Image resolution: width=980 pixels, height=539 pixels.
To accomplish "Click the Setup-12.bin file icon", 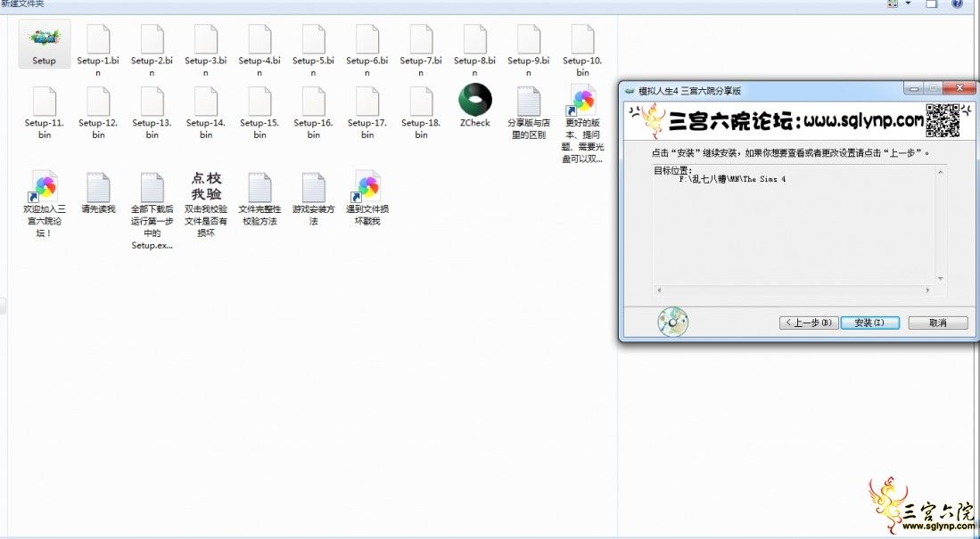I will coord(98,102).
